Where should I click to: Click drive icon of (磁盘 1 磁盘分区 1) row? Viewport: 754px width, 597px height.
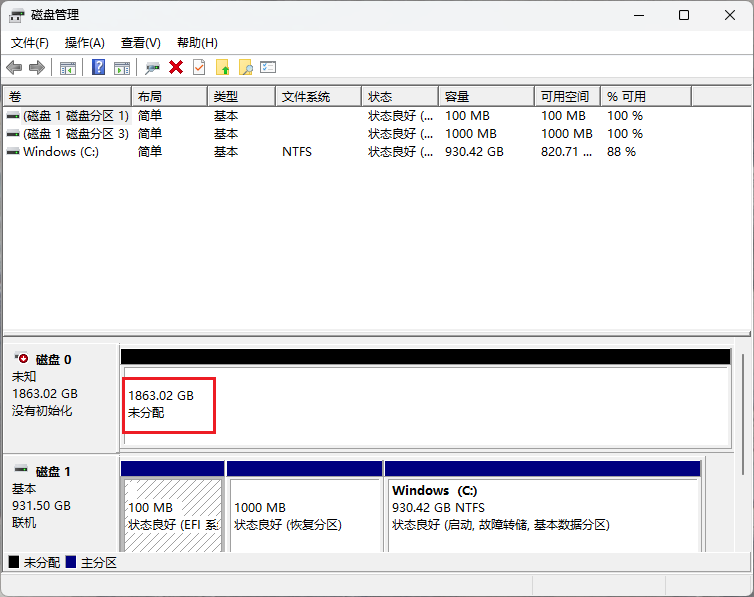tap(13, 116)
